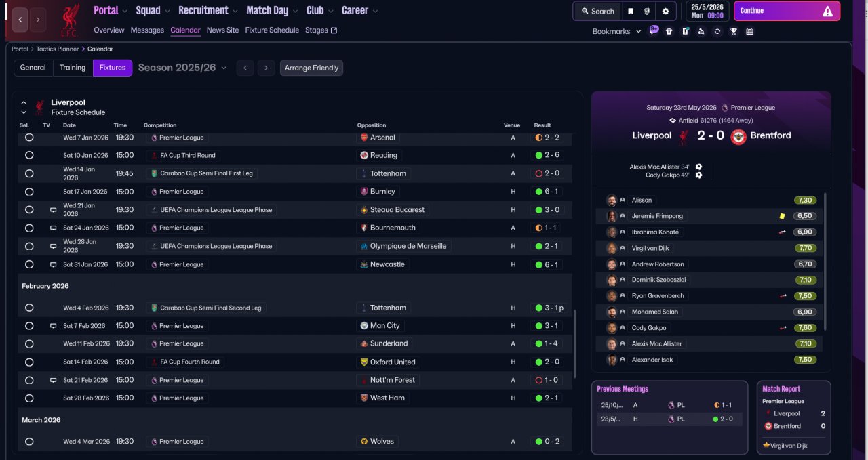
Task: Go forward with the right arrow navigation button
Action: [38, 20]
